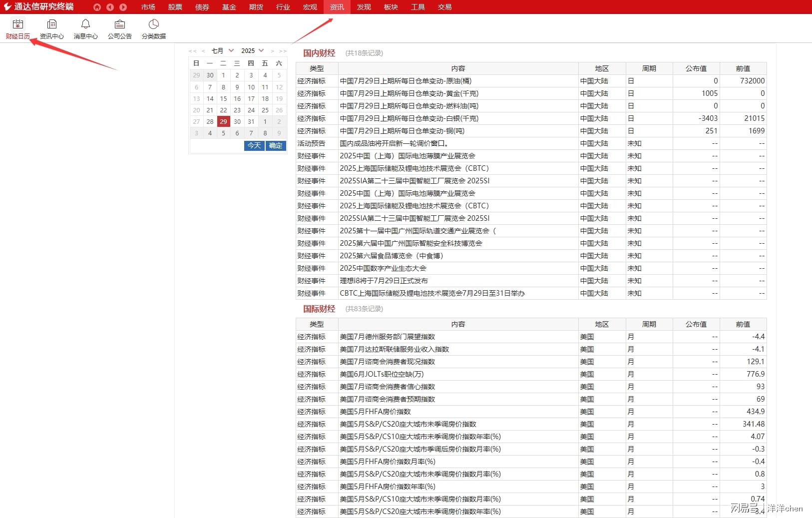Switch to the 资讯 menu tab
The height and width of the screenshot is (518, 812).
[337, 7]
